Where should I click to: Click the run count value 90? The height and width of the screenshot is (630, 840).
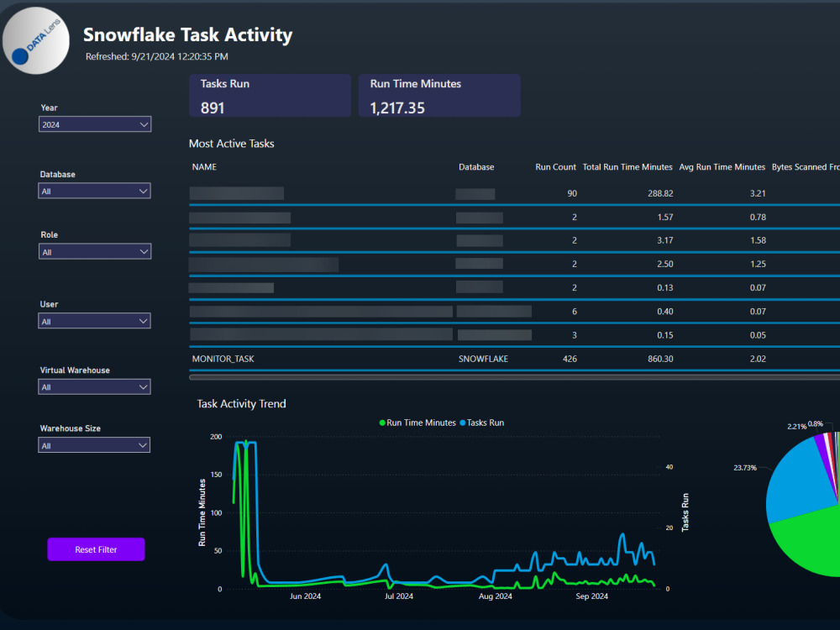[572, 193]
